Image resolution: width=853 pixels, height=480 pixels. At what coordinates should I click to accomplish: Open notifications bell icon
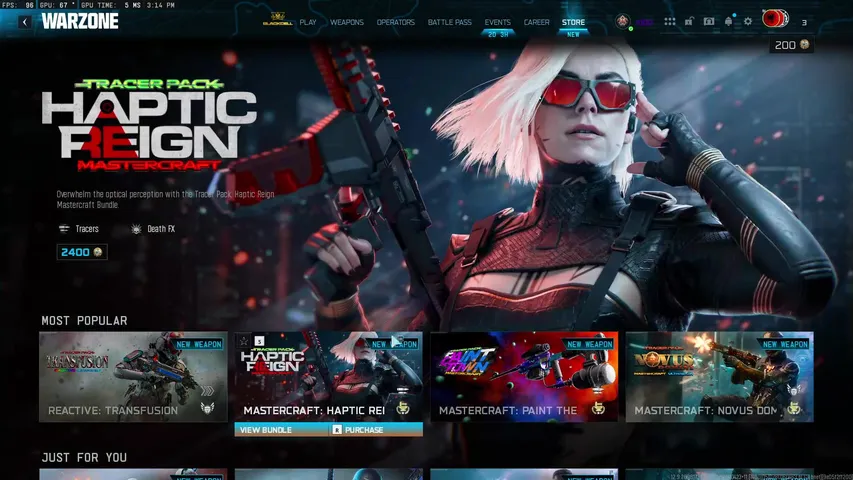pyautogui.click(x=728, y=21)
